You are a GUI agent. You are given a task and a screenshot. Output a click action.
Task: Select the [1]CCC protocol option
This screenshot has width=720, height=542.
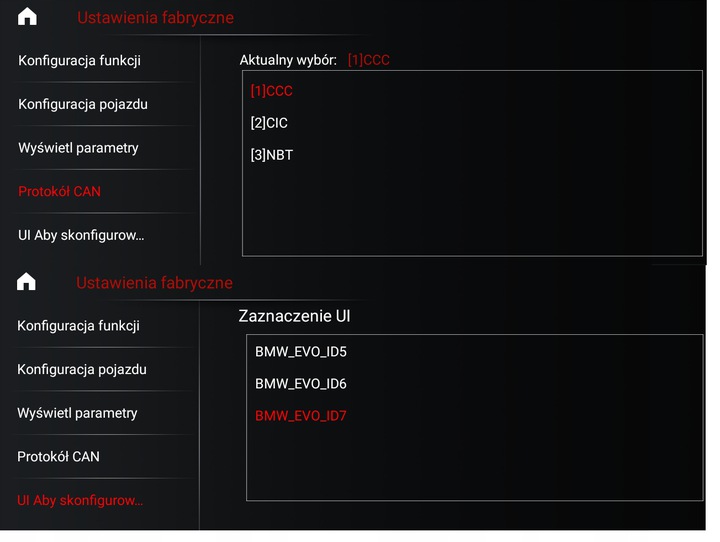[x=271, y=91]
